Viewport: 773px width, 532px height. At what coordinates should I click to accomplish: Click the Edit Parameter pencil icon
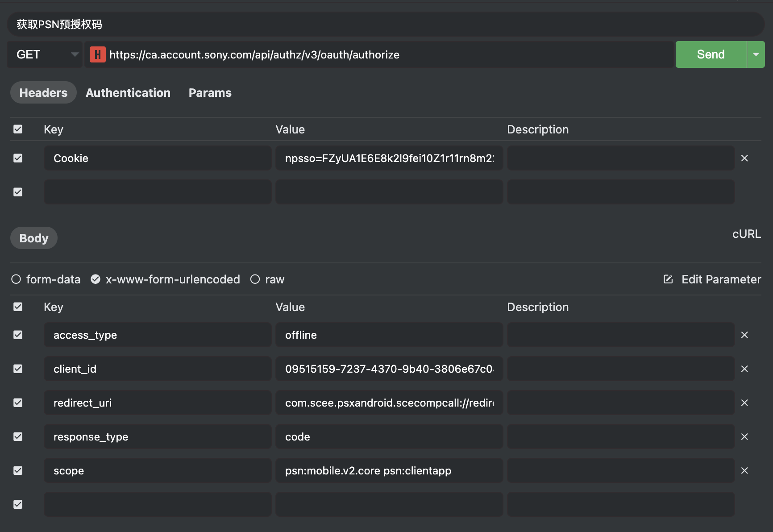(x=668, y=279)
